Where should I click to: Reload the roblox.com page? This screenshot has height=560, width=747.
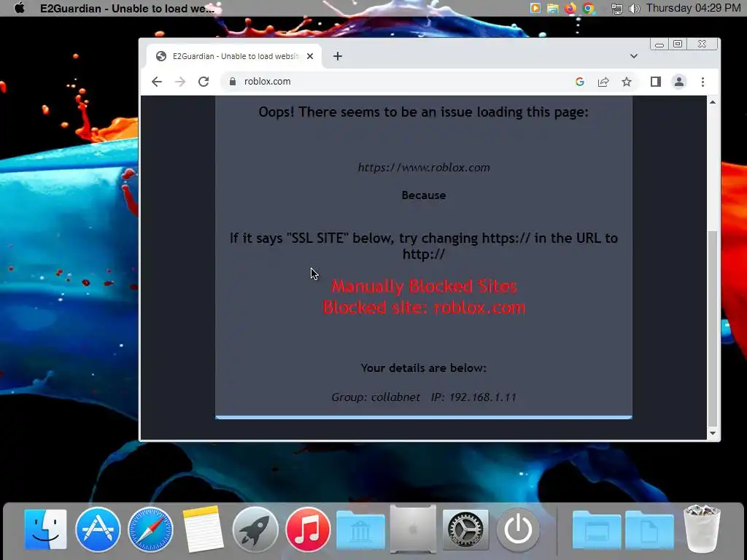(x=204, y=82)
